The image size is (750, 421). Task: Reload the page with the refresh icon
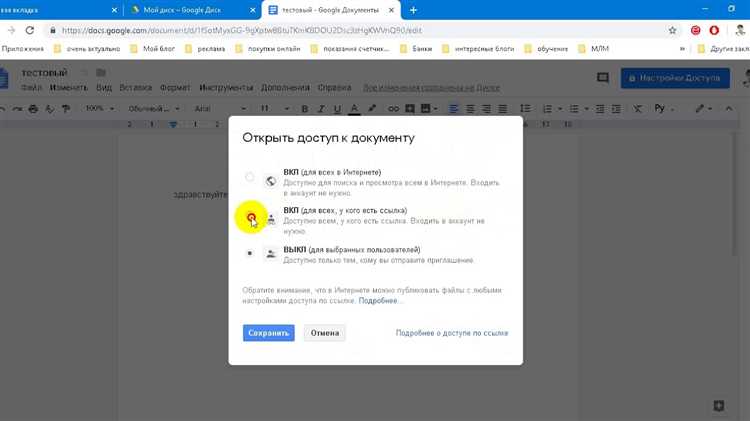(x=30, y=30)
